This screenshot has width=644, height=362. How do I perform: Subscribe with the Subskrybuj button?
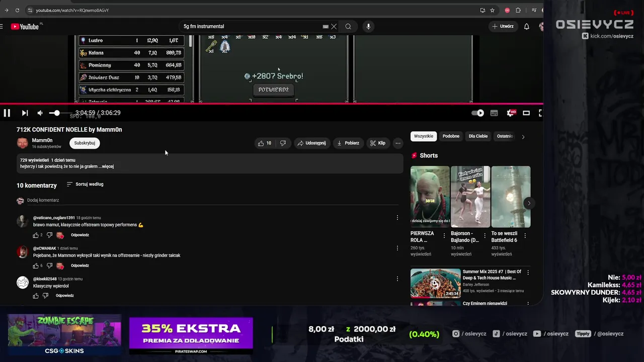click(x=85, y=143)
